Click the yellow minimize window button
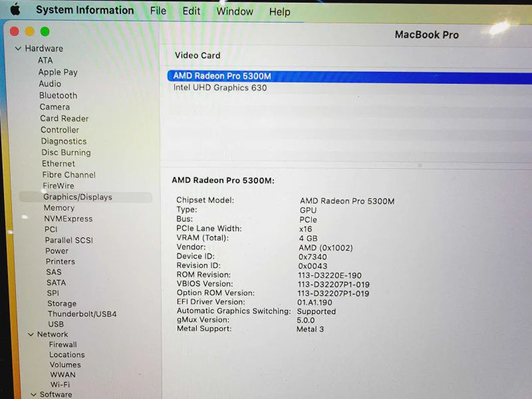532x399 pixels. pyautogui.click(x=29, y=31)
